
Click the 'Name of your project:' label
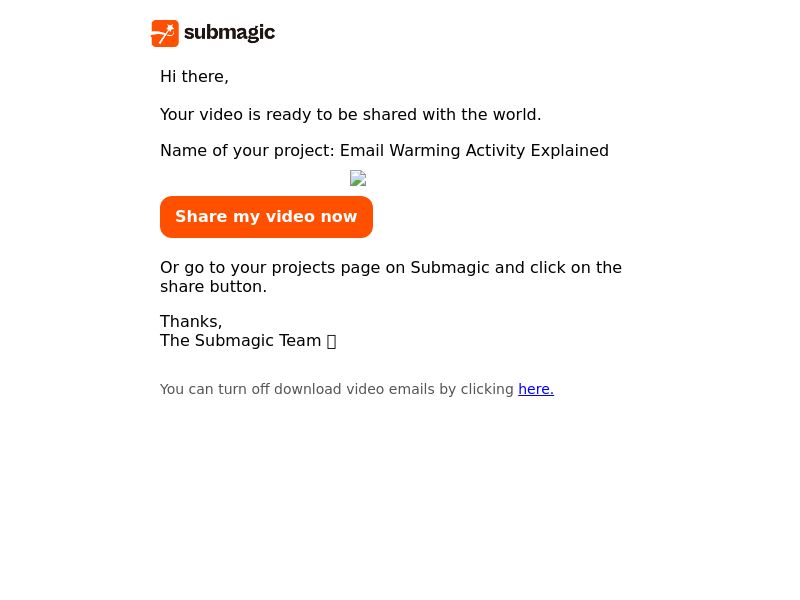coord(247,151)
